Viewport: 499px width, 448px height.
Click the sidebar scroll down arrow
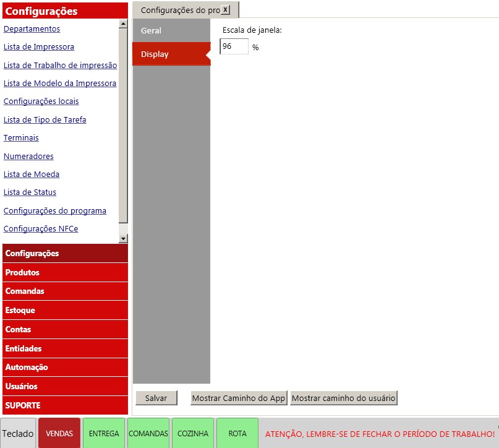click(123, 238)
